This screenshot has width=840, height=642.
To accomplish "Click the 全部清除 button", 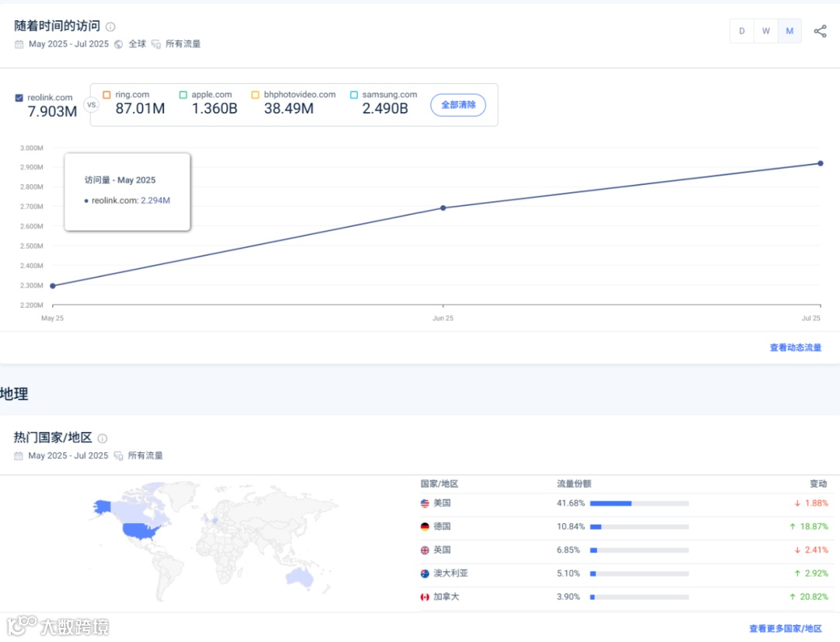I will [458, 105].
